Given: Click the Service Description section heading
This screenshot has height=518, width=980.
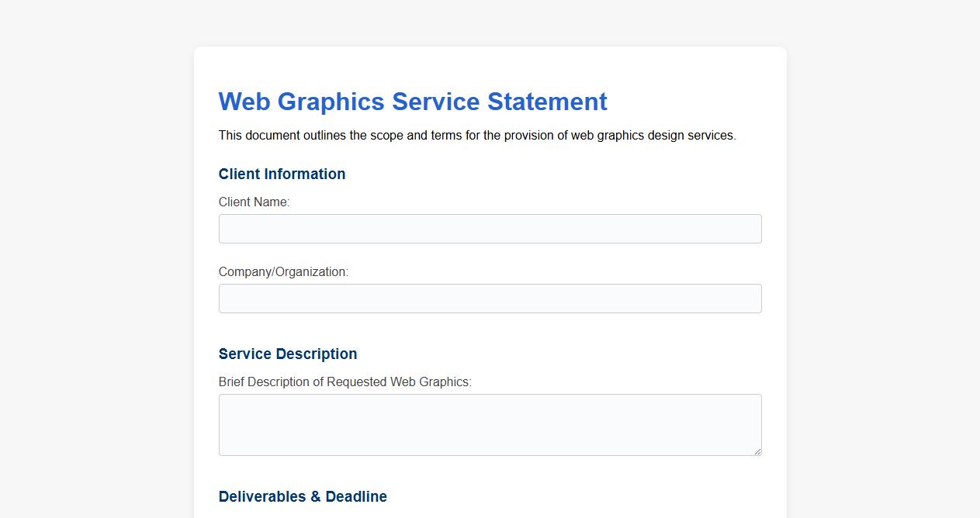Looking at the screenshot, I should click(x=288, y=354).
